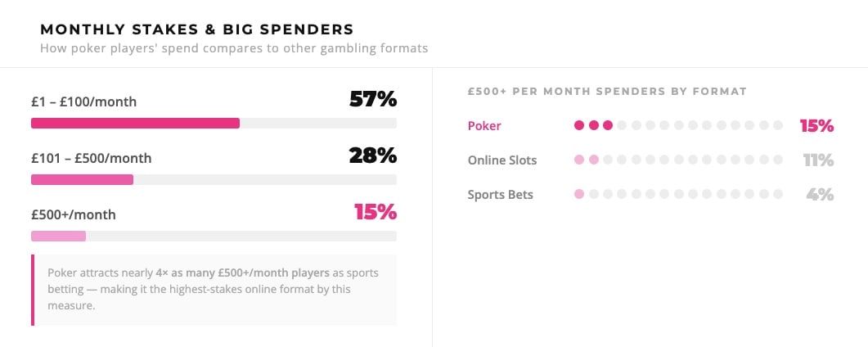Click the 28% figure
This screenshot has height=347, width=868.
tap(372, 155)
